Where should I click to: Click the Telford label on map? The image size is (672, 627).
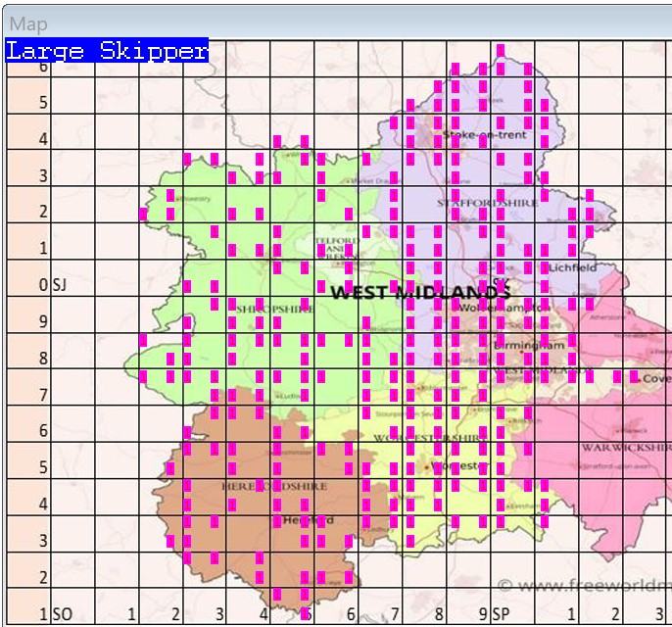[334, 240]
